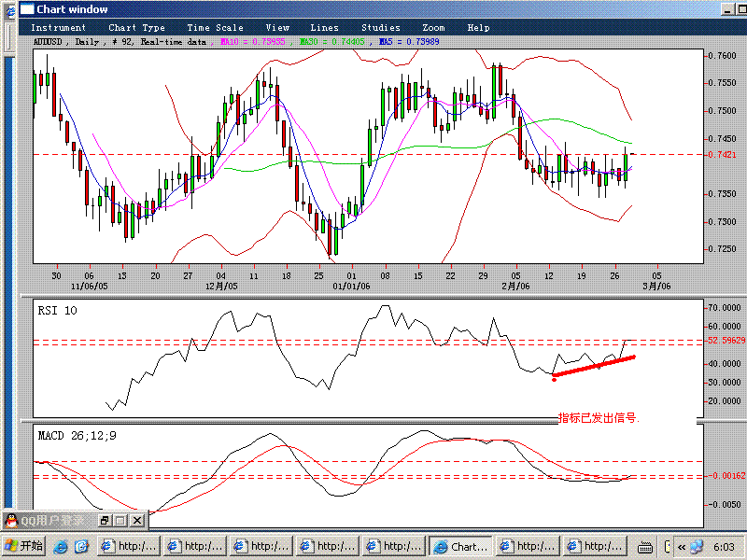Select the red RSI trend line

tap(594, 366)
